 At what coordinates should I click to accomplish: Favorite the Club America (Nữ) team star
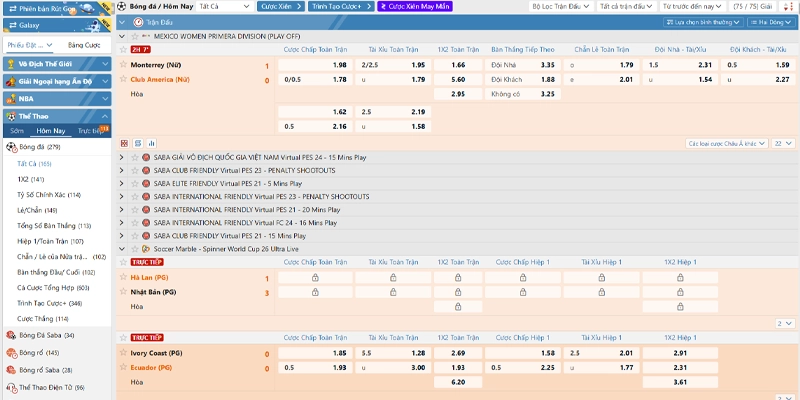coord(123,79)
